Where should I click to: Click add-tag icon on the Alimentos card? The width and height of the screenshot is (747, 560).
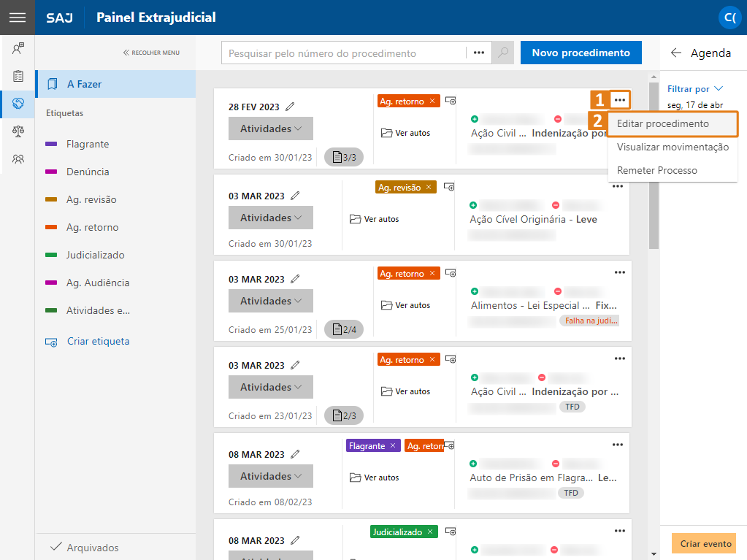pyautogui.click(x=451, y=273)
